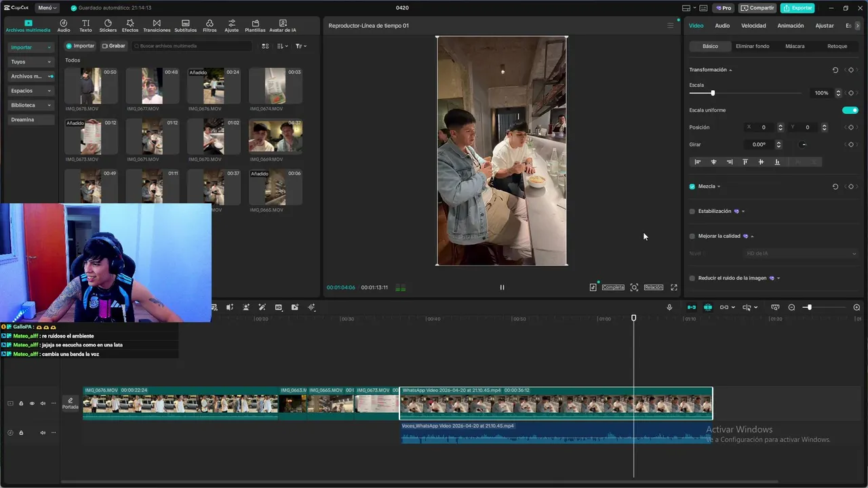The image size is (868, 488).
Task: Enable Reducir el ruido de la imagen
Action: pos(692,279)
